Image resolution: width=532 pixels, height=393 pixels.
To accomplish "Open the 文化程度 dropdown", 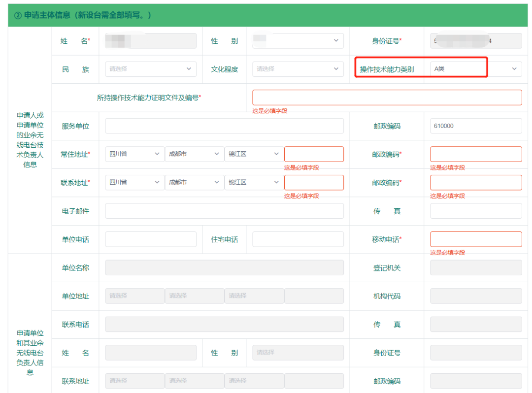I will 298,69.
